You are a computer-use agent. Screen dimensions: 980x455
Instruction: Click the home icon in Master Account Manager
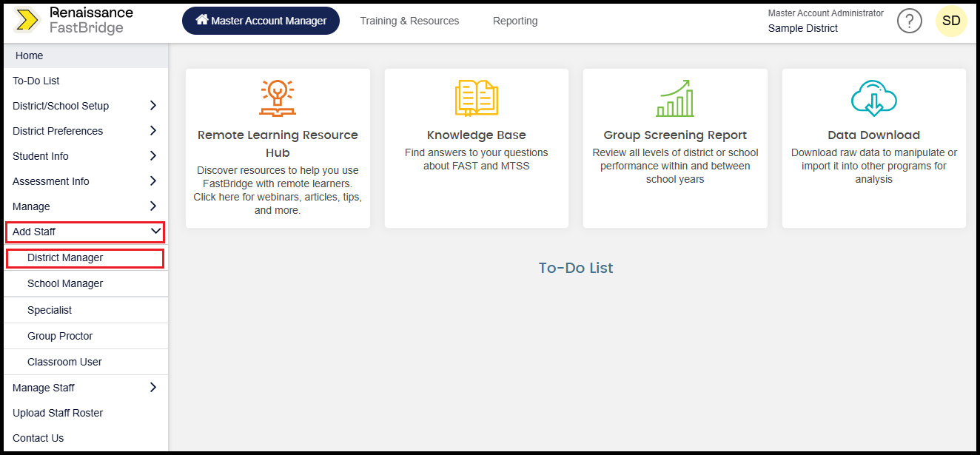(201, 20)
